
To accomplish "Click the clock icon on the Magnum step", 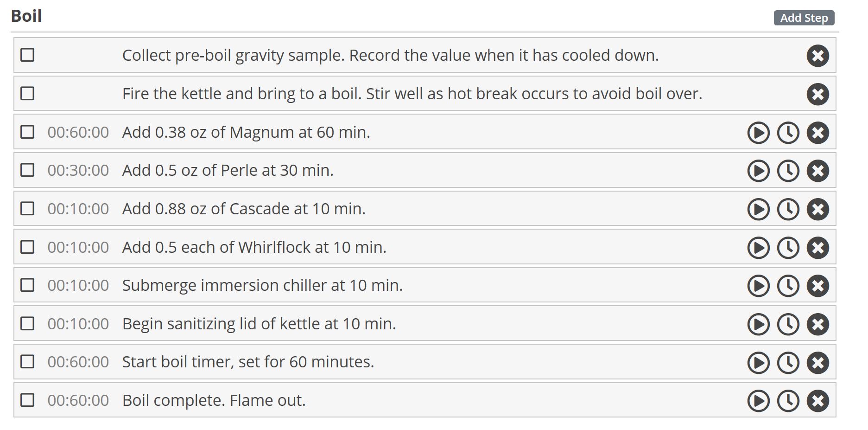I will click(x=788, y=133).
